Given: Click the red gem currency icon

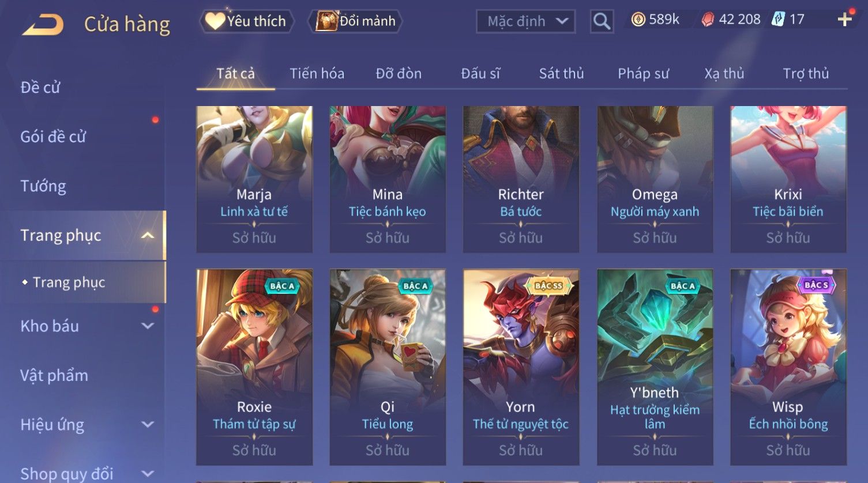Looking at the screenshot, I should [x=708, y=20].
